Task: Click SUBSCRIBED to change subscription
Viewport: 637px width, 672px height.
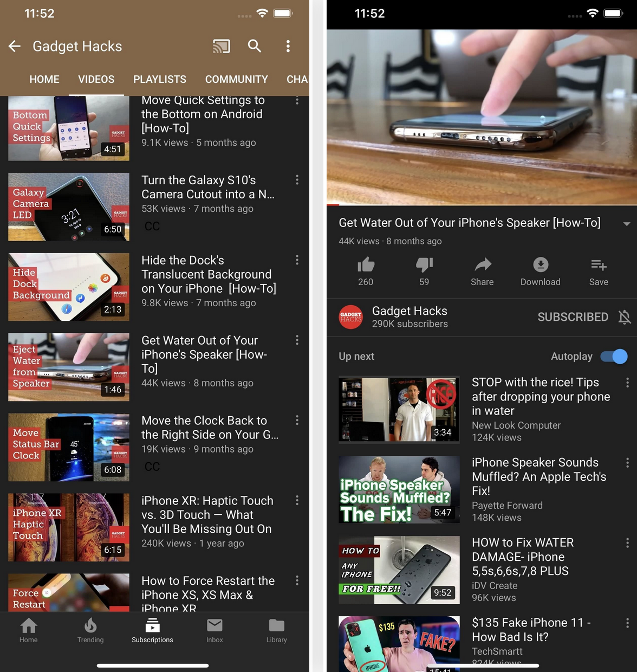Action: pos(573,317)
